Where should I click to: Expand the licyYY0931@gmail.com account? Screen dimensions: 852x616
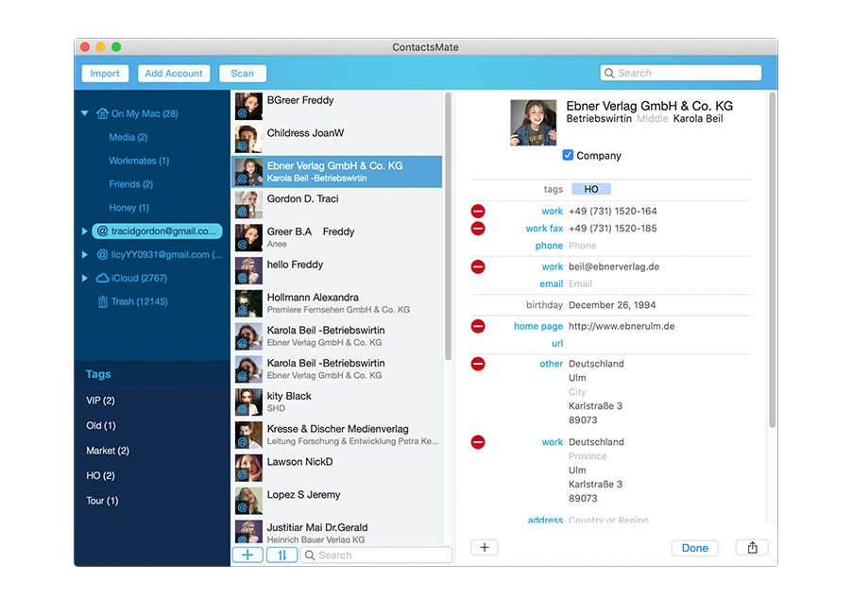[85, 255]
